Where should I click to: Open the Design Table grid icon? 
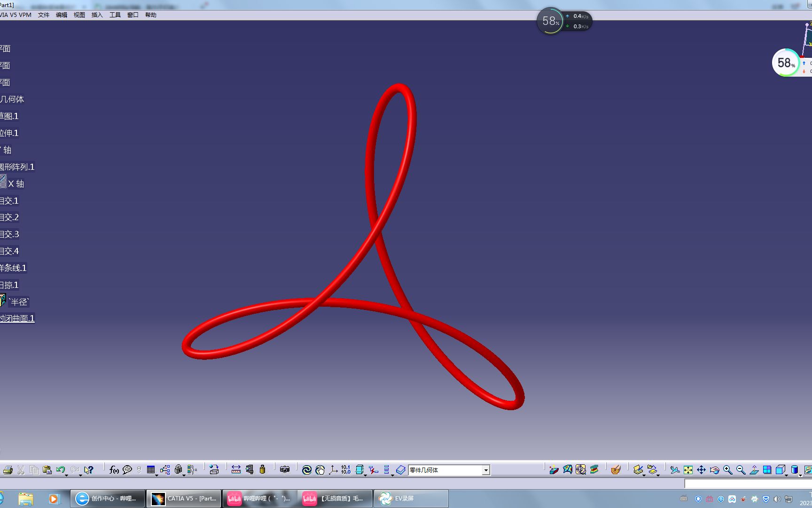tap(151, 470)
